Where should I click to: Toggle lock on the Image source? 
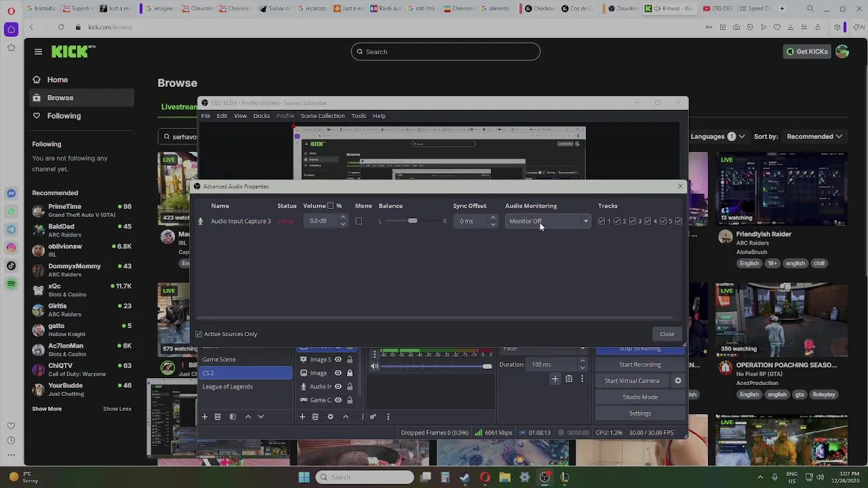350,373
